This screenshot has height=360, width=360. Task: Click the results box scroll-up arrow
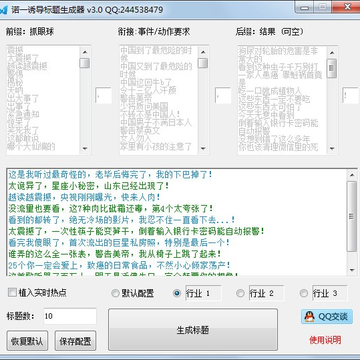coord(351,175)
